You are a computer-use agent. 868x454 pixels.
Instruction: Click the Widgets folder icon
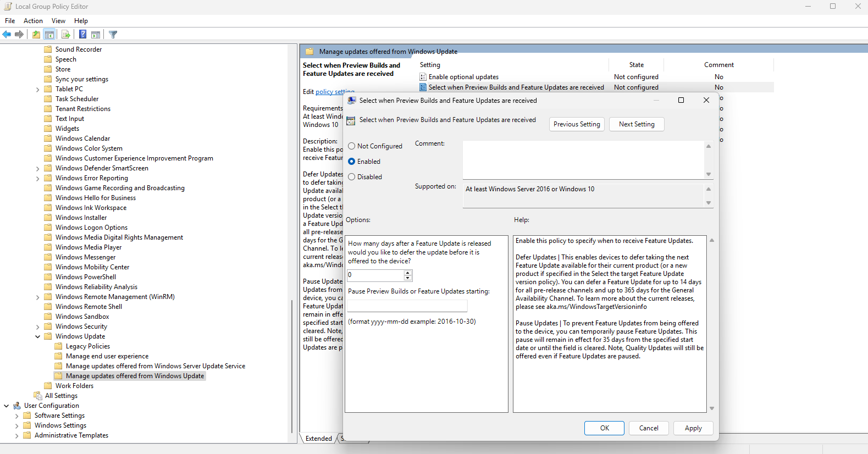(48, 129)
